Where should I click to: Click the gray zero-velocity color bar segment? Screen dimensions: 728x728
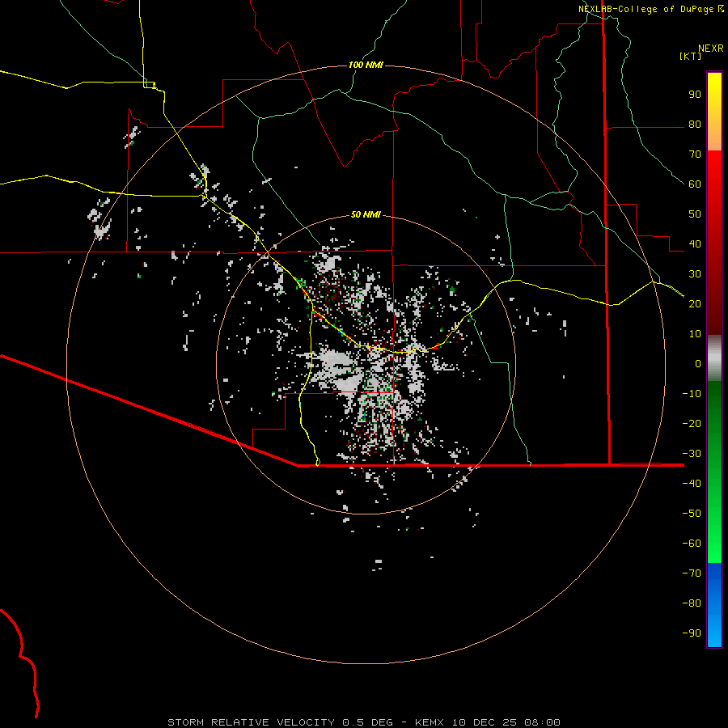(714, 359)
